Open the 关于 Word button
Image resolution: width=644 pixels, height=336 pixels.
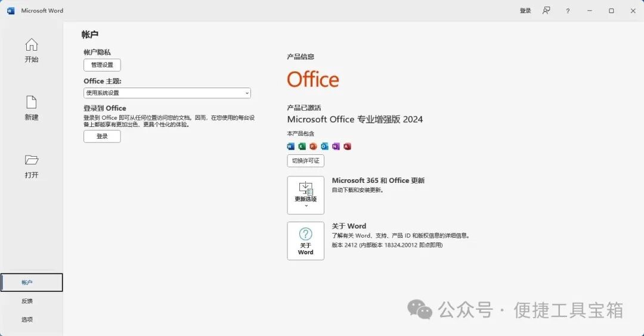point(305,241)
